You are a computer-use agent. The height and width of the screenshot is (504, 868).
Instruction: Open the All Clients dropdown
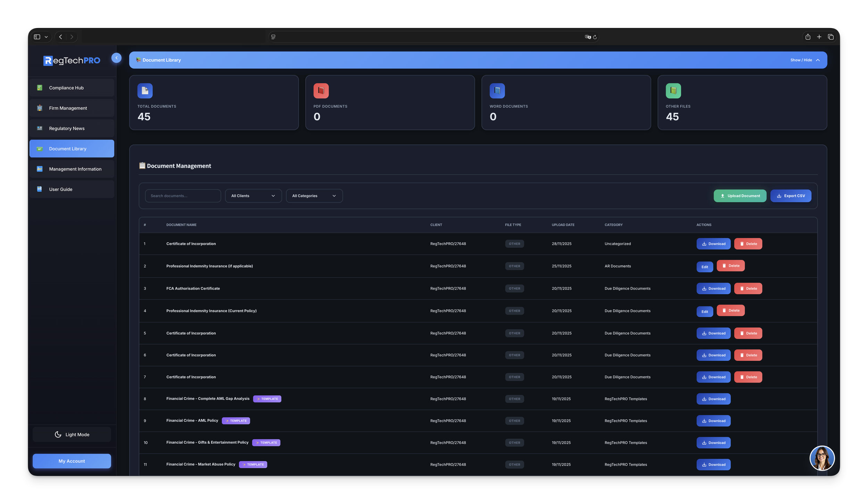point(253,196)
